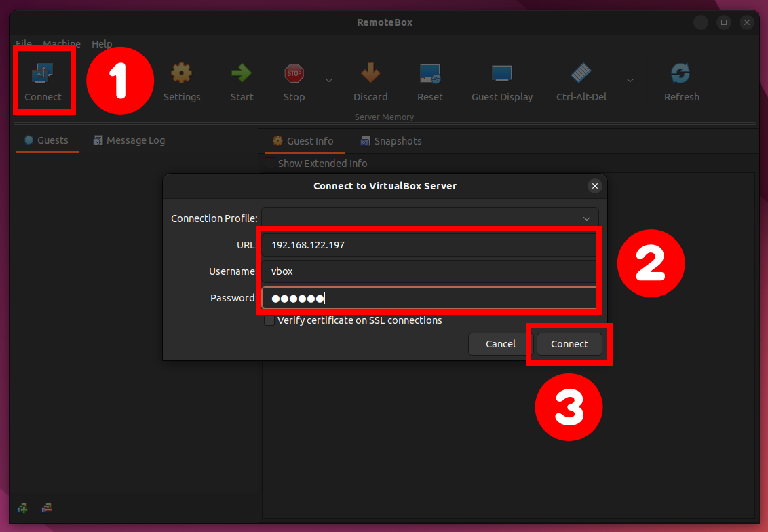
Task: Click the Discard saved state icon
Action: 370,73
